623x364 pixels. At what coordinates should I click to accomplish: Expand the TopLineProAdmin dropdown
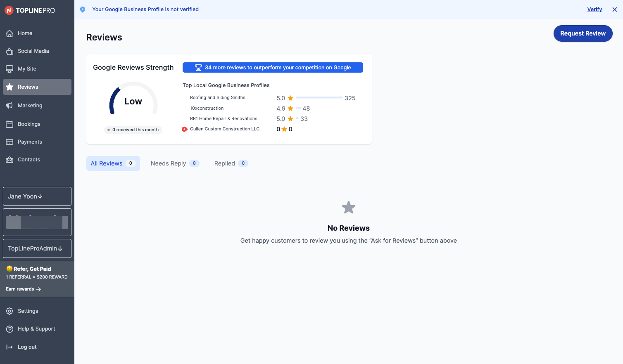tap(37, 248)
